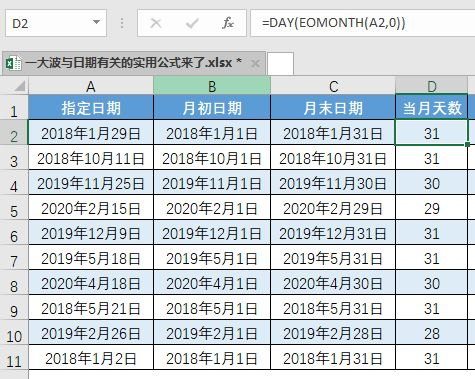Click cell 2019年12月9日
The width and height of the screenshot is (475, 379).
(x=91, y=233)
